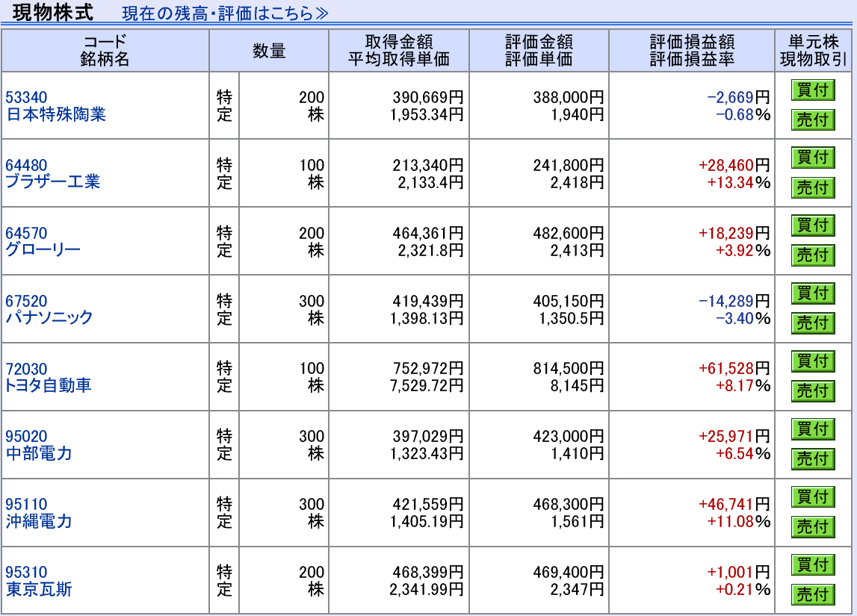857x616 pixels.
Task: Click the 評価損益額 評価損益率 column header
Action: click(x=692, y=50)
